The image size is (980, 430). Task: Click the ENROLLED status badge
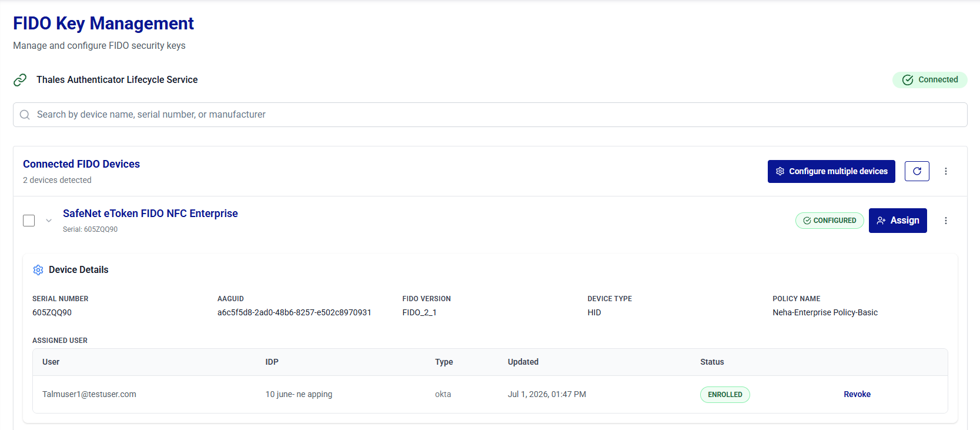pos(725,395)
